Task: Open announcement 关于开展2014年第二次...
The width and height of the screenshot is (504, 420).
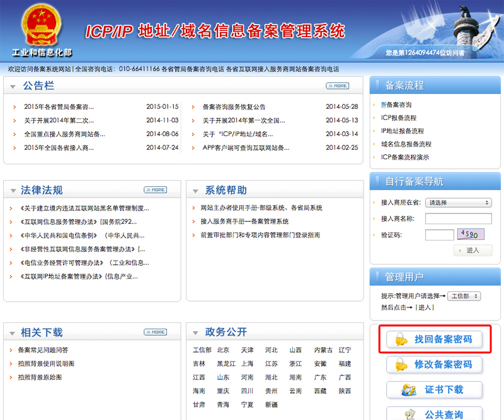Action: click(59, 120)
